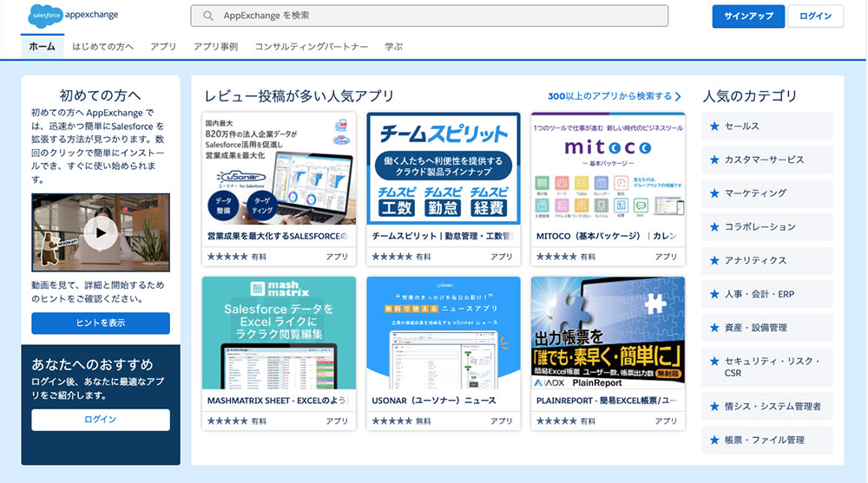
Task: Select the ホーム tab
Action: coord(42,47)
